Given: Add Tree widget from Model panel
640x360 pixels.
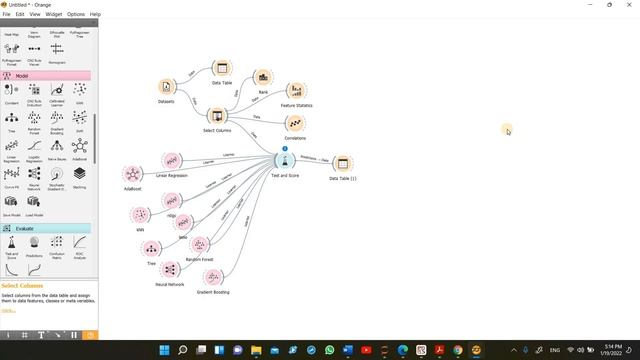Looking at the screenshot, I should pyautogui.click(x=11, y=122).
